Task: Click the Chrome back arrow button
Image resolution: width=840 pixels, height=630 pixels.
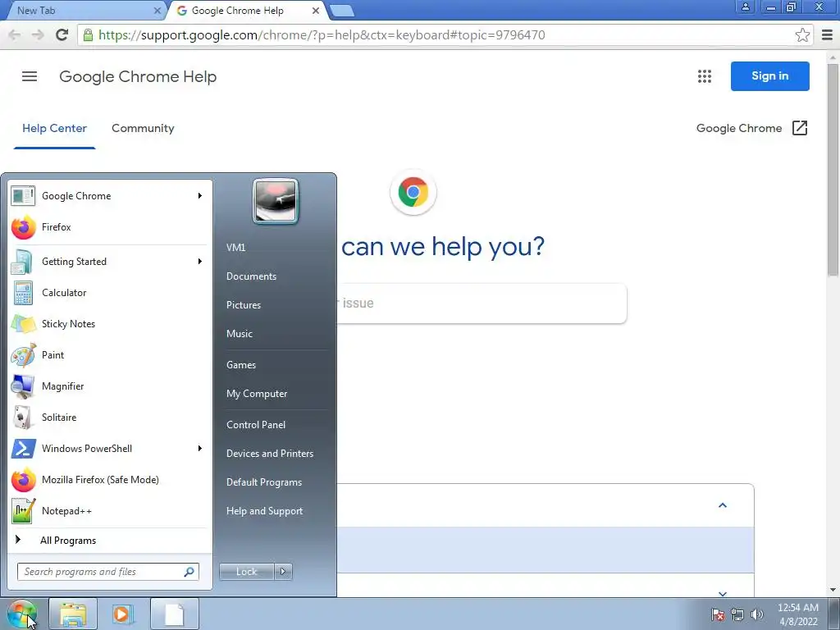Action: tap(15, 34)
